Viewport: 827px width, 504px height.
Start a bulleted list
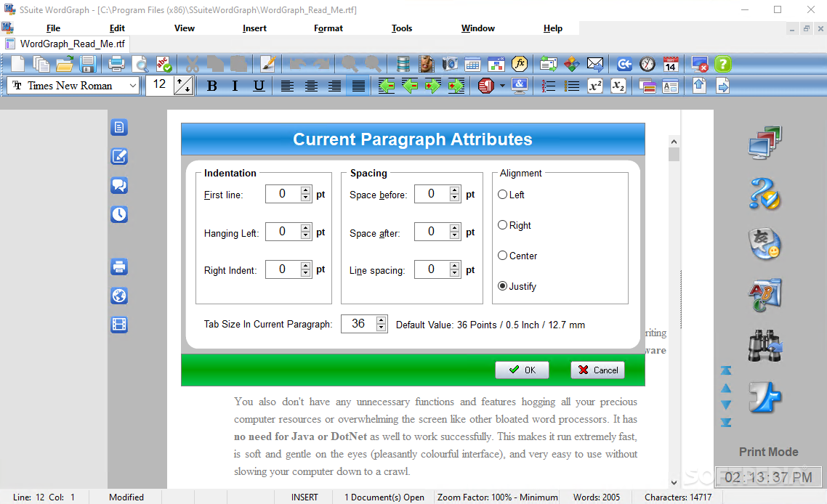(572, 86)
